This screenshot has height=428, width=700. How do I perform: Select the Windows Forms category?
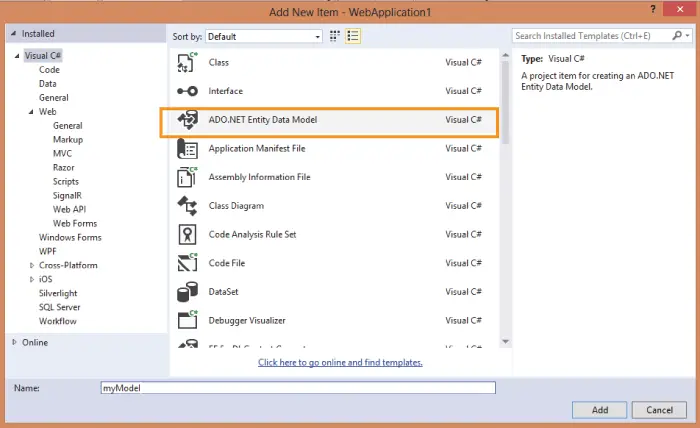click(70, 237)
